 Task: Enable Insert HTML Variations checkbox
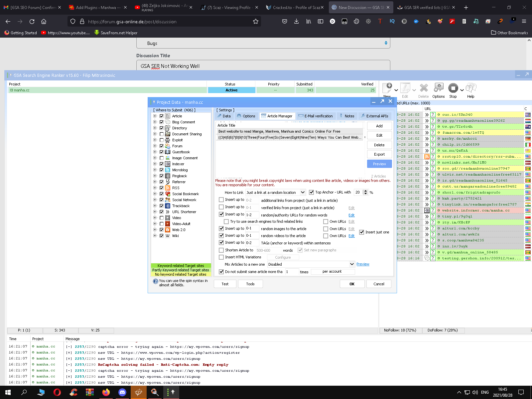221,257
